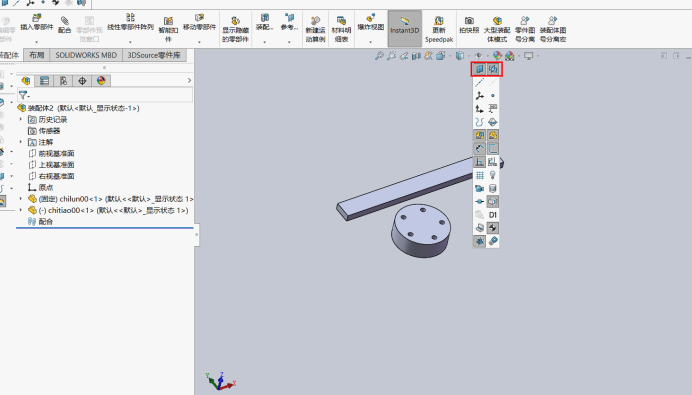Toggle View Cameras in Hide/Show flyout
692x395 pixels.
click(480, 188)
